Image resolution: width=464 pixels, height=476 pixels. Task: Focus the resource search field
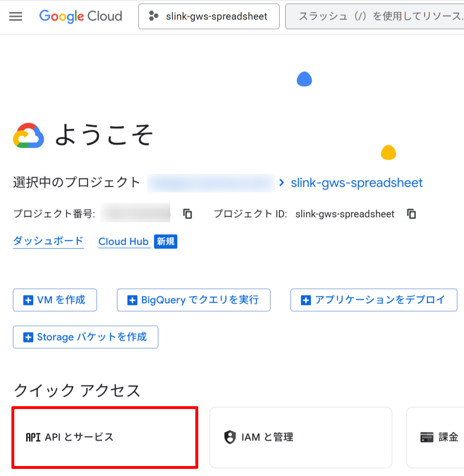tap(375, 17)
